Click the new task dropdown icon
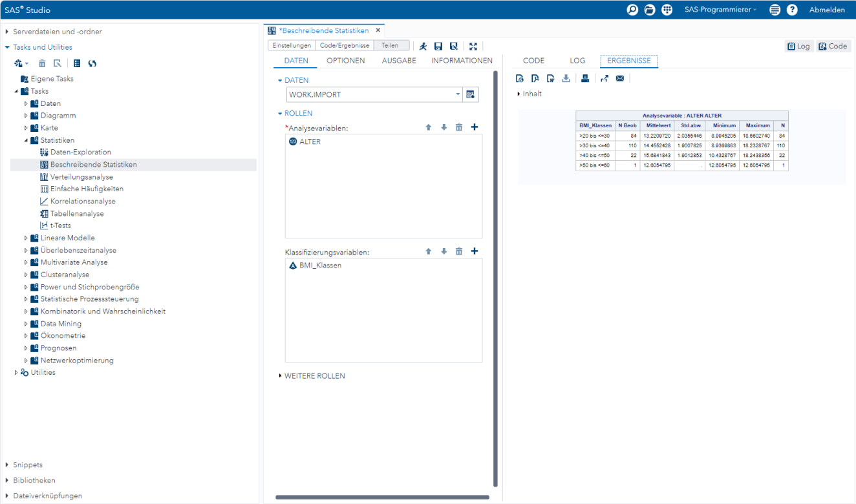Viewport: 856px width, 504px height. coord(21,63)
